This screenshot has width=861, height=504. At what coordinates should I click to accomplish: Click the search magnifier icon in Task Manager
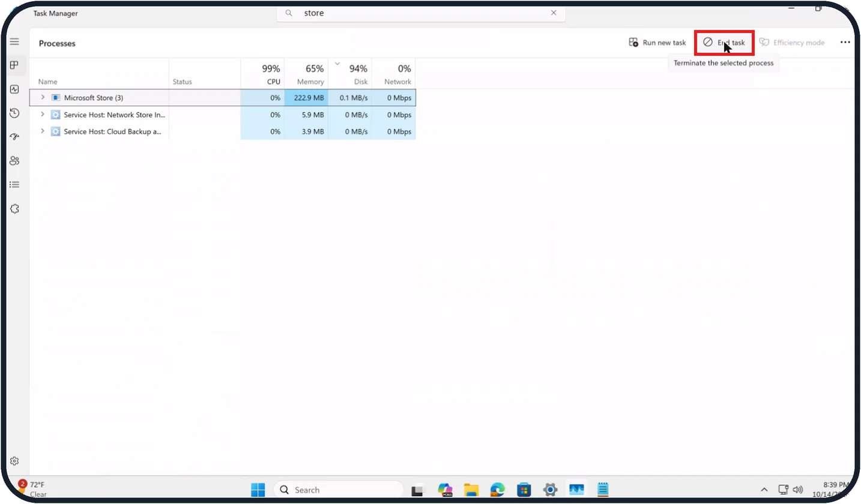[x=289, y=13]
